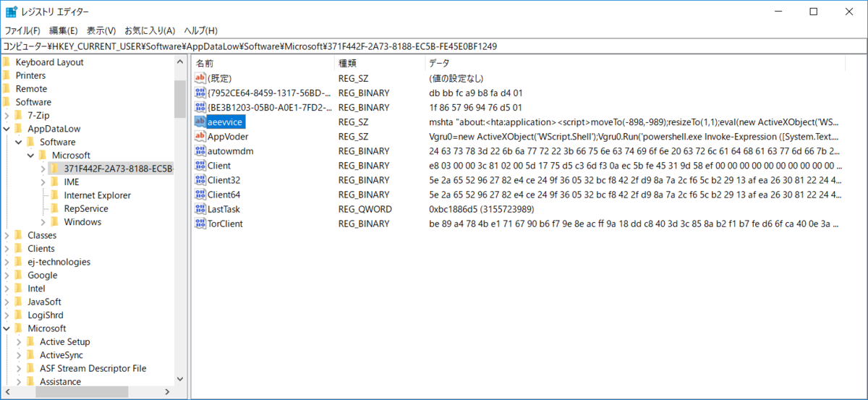The height and width of the screenshot is (400, 868).
Task: Open the ファイル(F) menu
Action: [22, 30]
